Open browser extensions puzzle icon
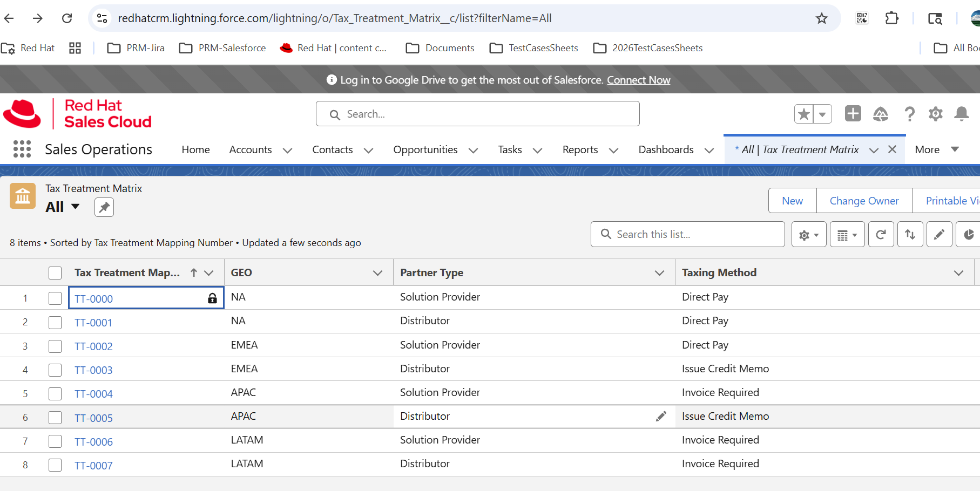 [891, 18]
